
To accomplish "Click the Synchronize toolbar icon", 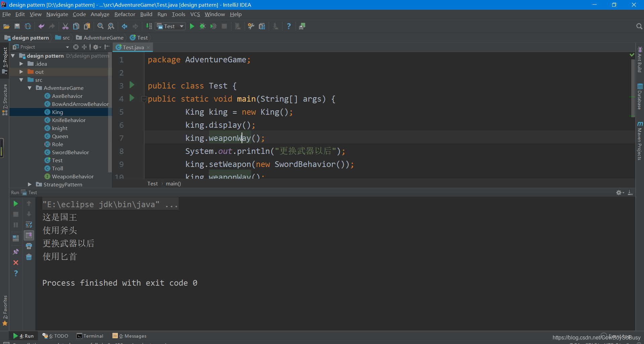I will 28,26.
